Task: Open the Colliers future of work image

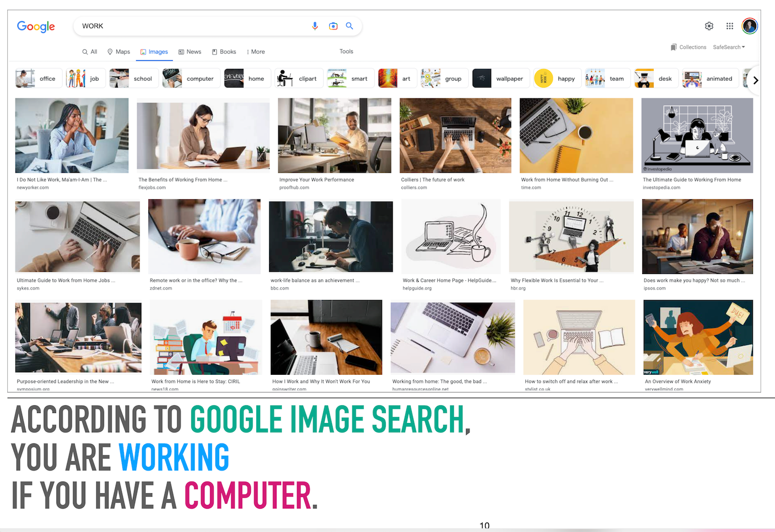Action: tap(456, 136)
